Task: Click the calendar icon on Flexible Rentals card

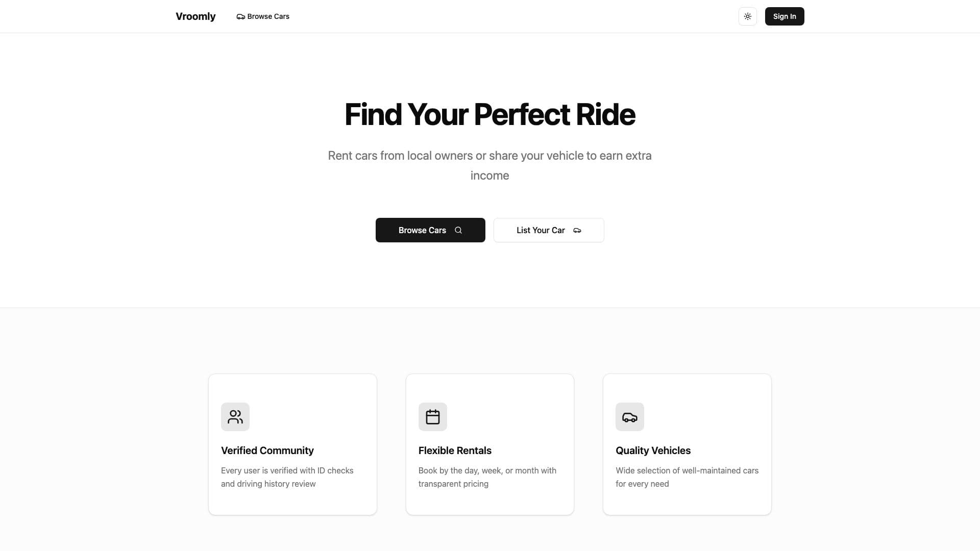Action: pyautogui.click(x=432, y=416)
